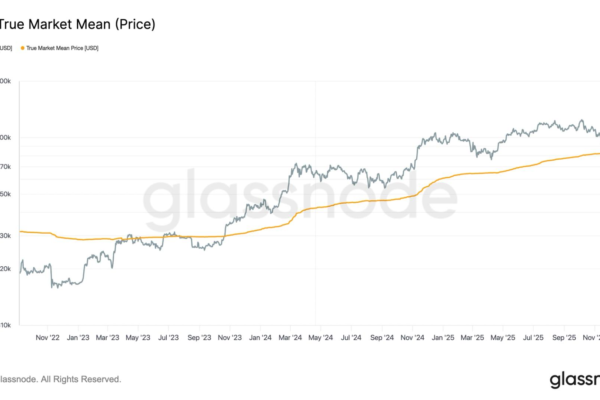Click the Nov '22 x-axis label
Image resolution: width=600 pixels, height=400 pixels.
(x=50, y=339)
